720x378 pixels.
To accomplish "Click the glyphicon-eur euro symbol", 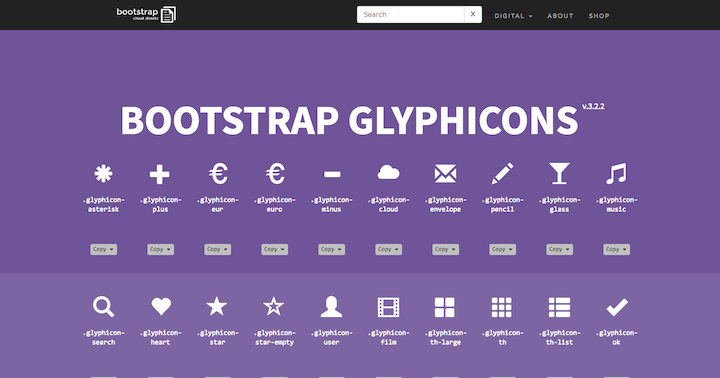I will pyautogui.click(x=218, y=174).
